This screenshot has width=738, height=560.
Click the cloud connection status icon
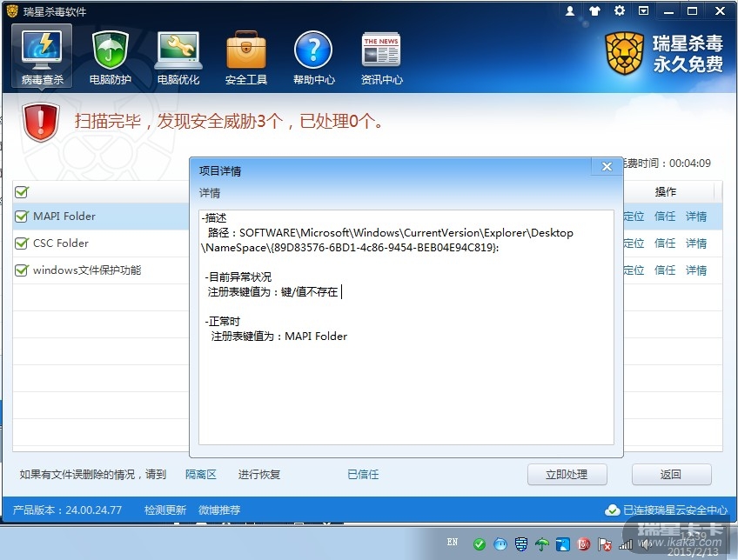[612, 510]
